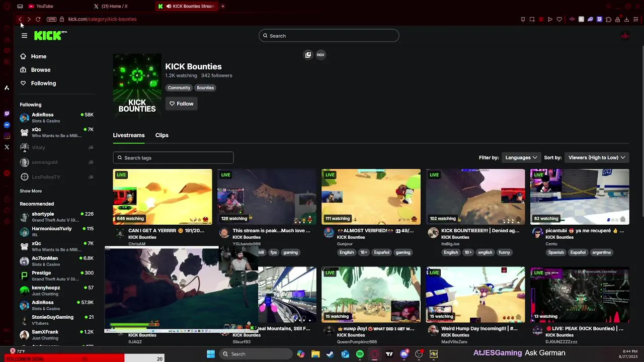Open the browser profile icon in toolbar

(x=617, y=19)
